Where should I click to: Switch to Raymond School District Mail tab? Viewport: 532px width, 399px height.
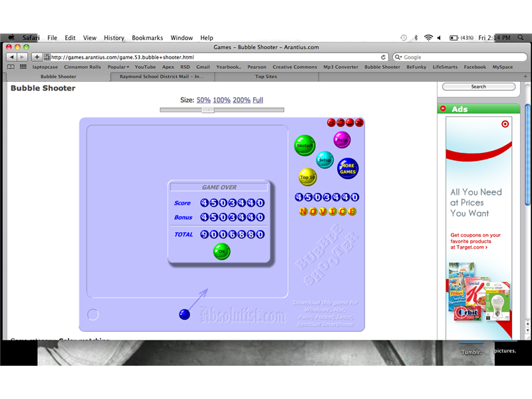point(162,76)
